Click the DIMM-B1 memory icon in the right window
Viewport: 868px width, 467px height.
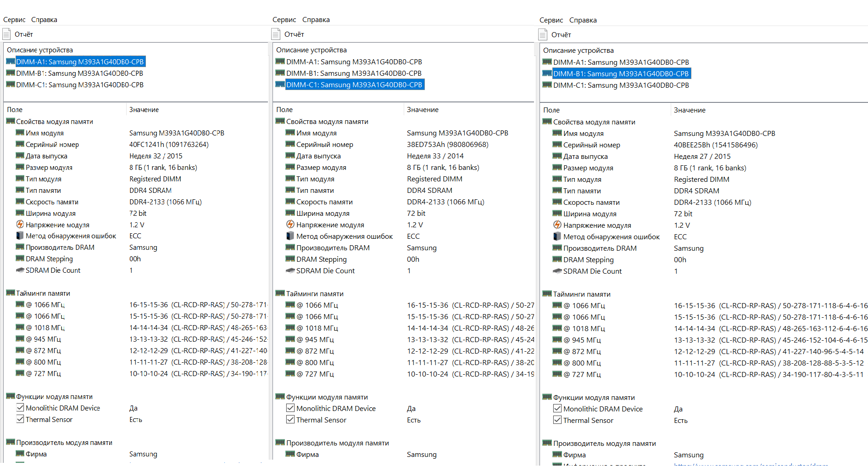547,73
